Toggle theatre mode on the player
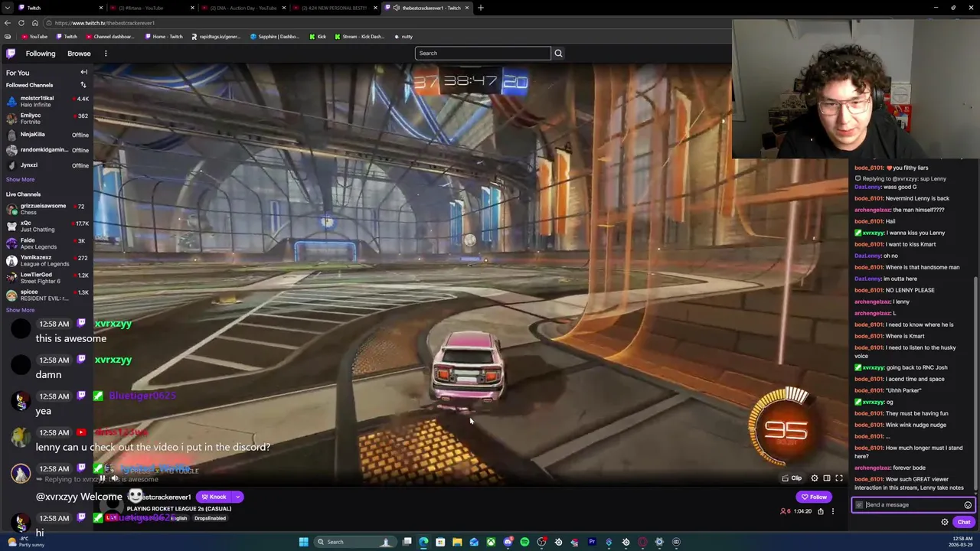 [x=827, y=478]
